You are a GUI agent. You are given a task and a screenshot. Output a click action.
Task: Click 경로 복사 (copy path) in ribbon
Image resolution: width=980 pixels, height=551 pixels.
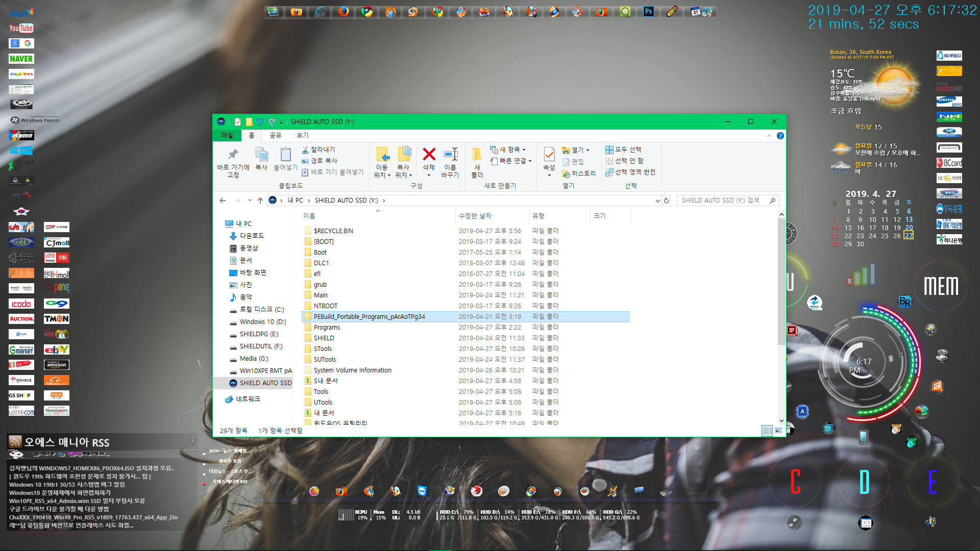[x=319, y=161]
